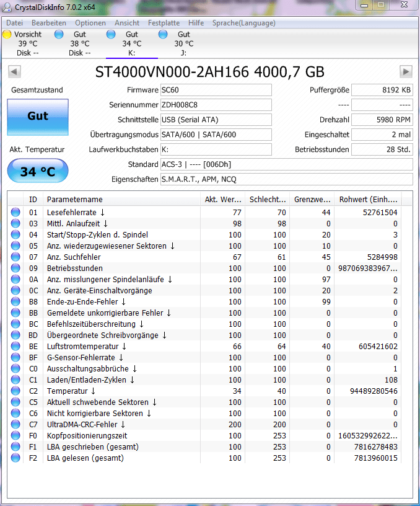420x506 pixels.
Task: Click the Seriennummer field ZDH008C8
Action: pyautogui.click(x=216, y=105)
